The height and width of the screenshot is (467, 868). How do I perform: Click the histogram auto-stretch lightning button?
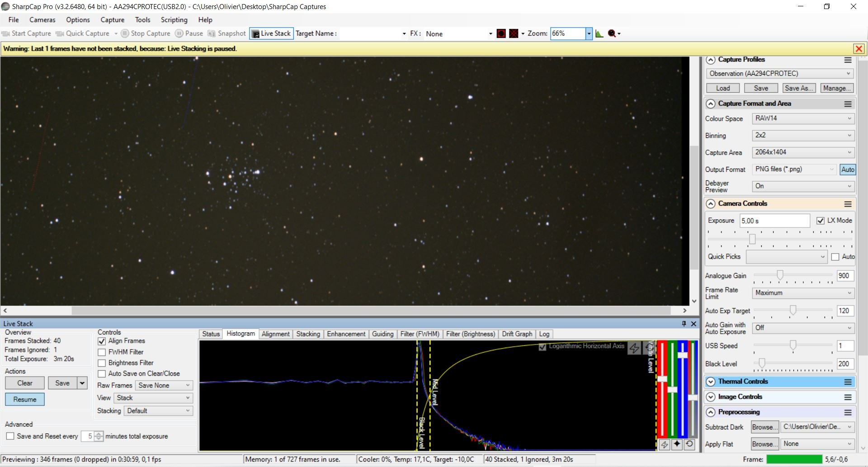634,348
